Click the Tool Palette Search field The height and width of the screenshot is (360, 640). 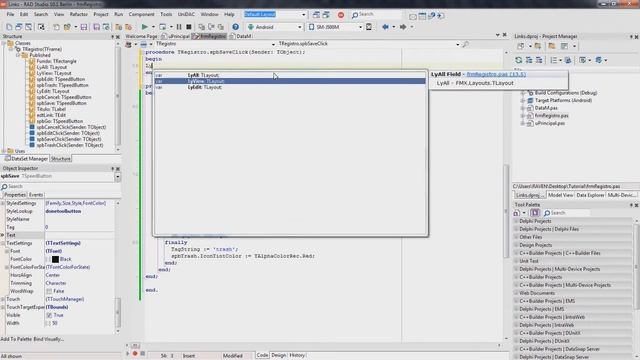(567, 213)
